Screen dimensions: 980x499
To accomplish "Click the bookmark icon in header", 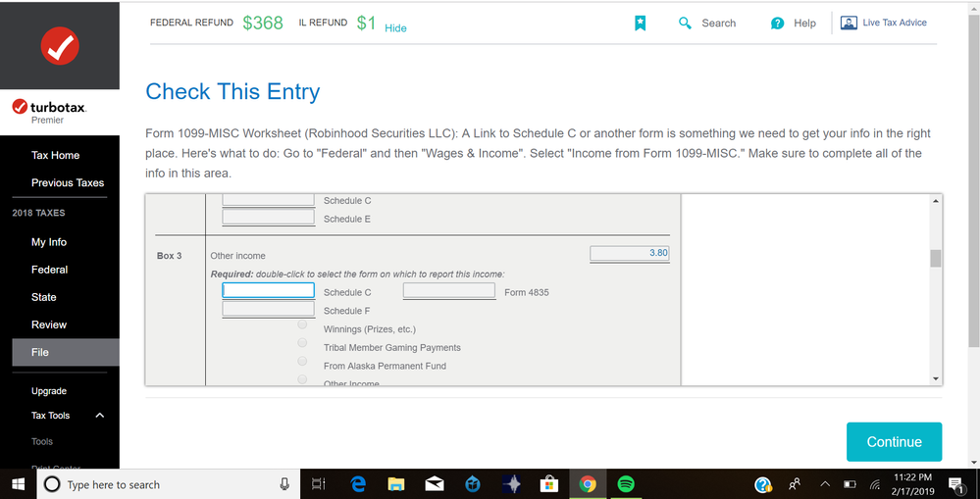I will tap(640, 23).
